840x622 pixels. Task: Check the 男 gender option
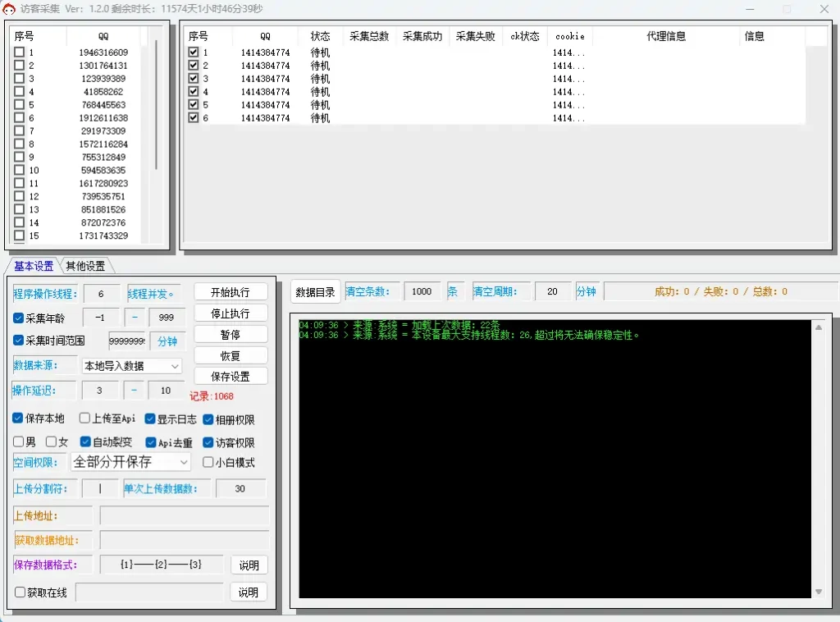(18, 441)
